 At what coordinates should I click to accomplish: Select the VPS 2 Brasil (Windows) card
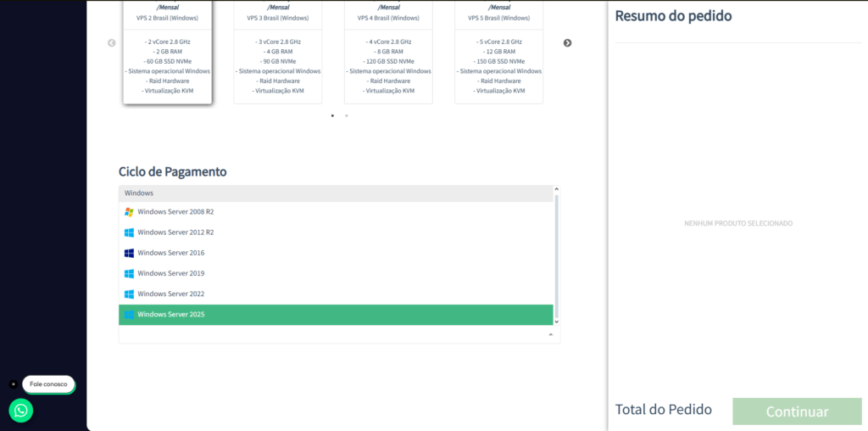click(x=167, y=52)
